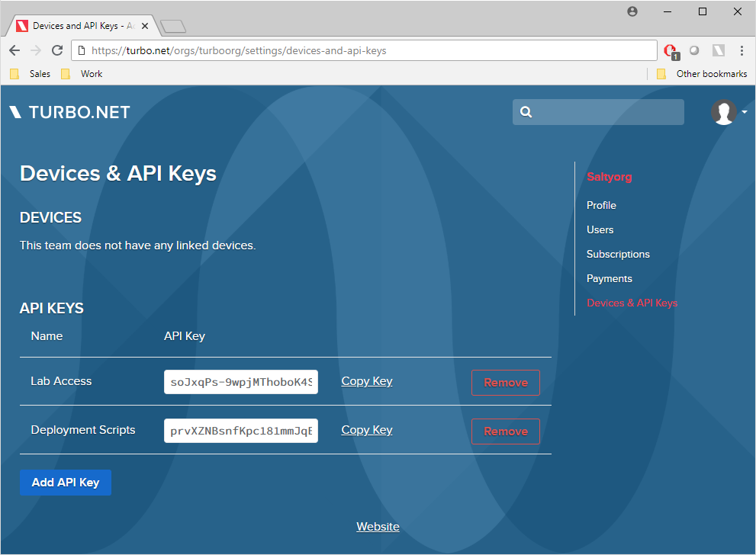This screenshot has width=756, height=555.
Task: Navigate back using the browser back arrow
Action: pos(14,50)
